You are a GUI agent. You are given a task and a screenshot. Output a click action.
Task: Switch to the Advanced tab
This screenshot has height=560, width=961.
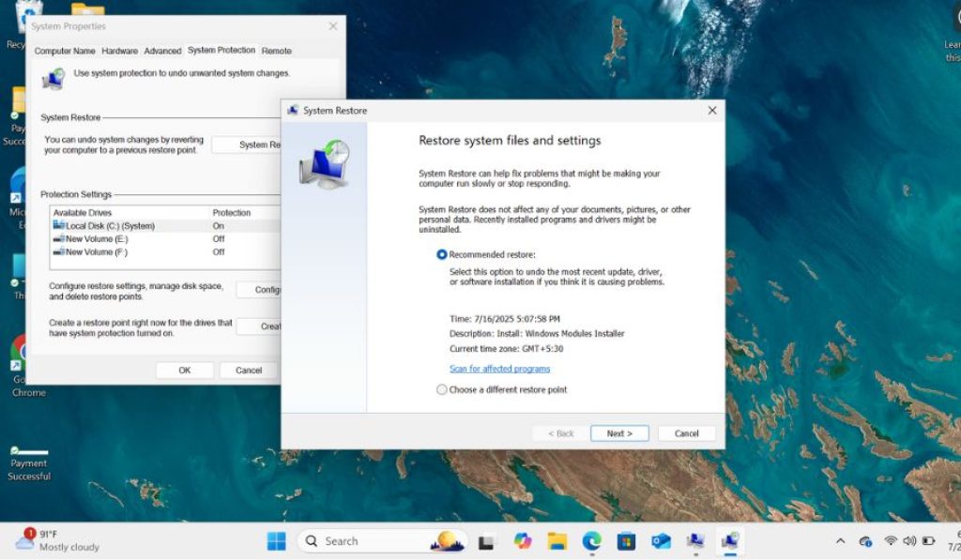click(162, 51)
